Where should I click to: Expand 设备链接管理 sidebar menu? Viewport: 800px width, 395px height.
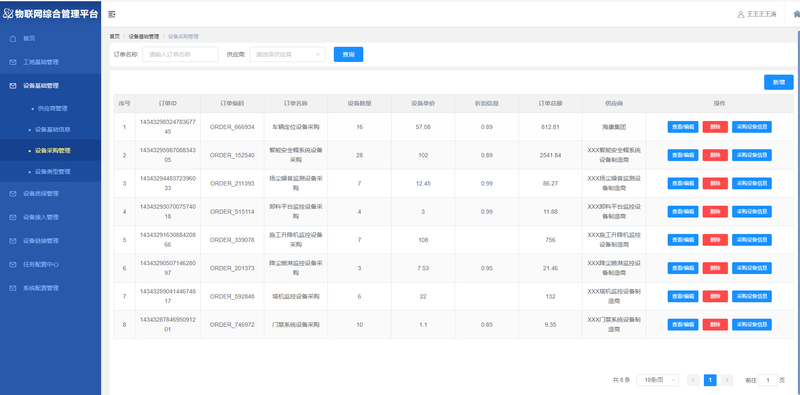tap(51, 240)
